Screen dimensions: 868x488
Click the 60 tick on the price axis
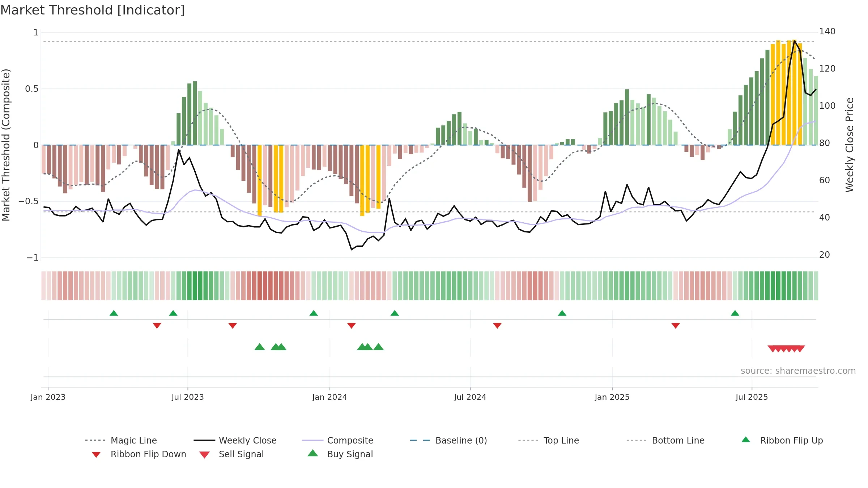click(x=825, y=180)
